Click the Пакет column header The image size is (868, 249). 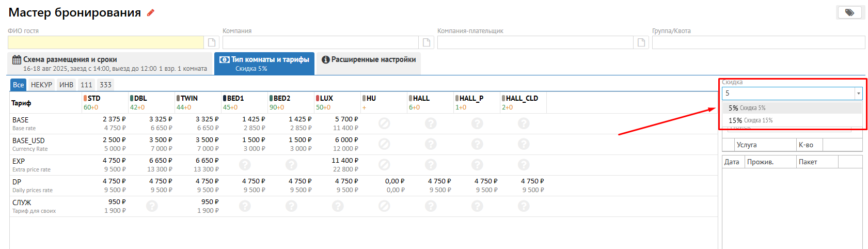tap(817, 162)
